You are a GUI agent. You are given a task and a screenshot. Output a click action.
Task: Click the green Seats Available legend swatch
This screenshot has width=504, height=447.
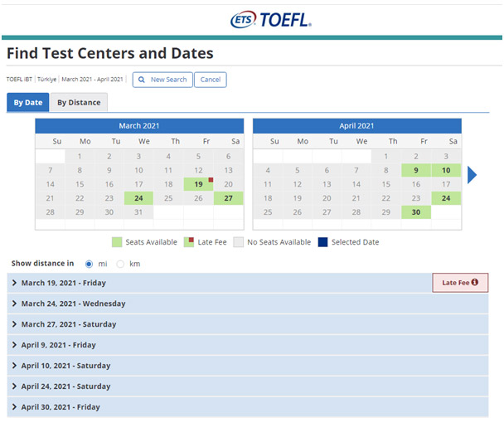click(119, 242)
